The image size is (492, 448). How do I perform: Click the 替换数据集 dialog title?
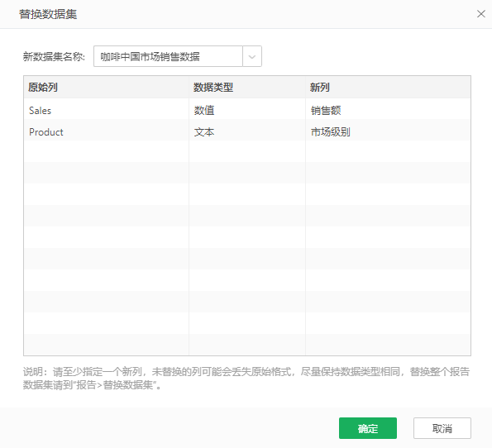pyautogui.click(x=48, y=14)
